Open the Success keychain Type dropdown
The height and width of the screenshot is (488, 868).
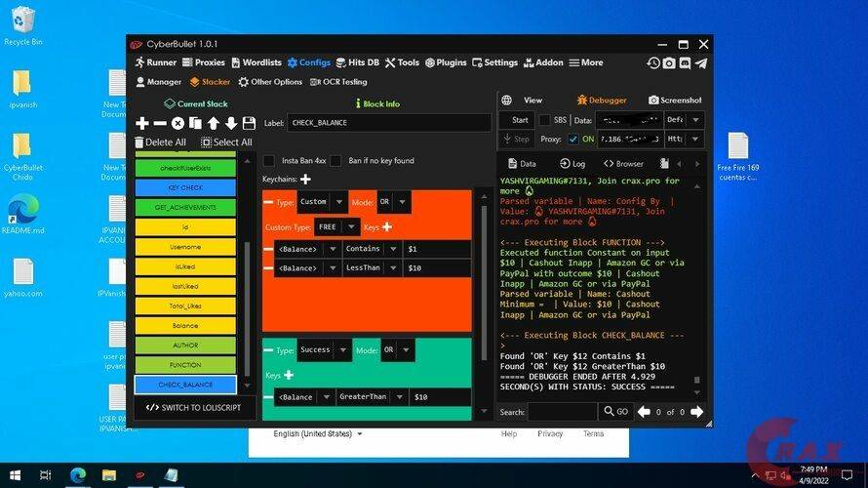pyautogui.click(x=324, y=350)
